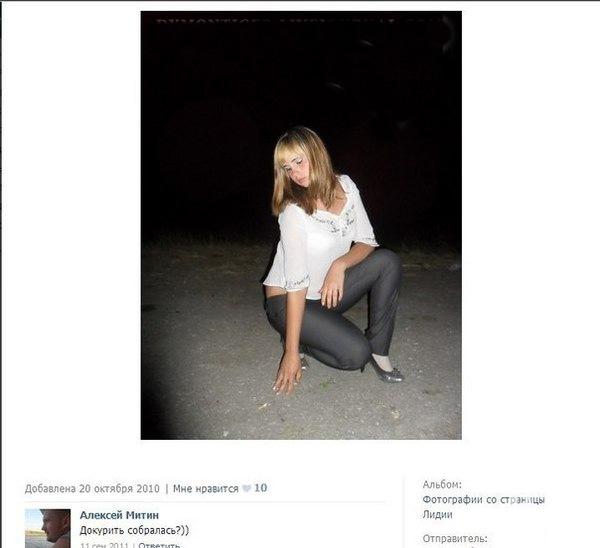Open album 'Фотографии со страницы Лидии'

[483, 507]
